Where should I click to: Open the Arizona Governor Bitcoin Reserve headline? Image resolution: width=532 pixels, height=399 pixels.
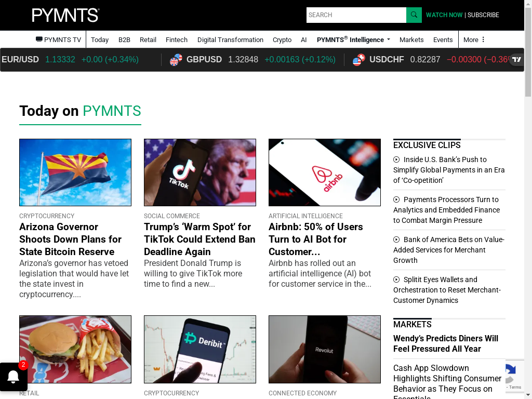coord(70,239)
